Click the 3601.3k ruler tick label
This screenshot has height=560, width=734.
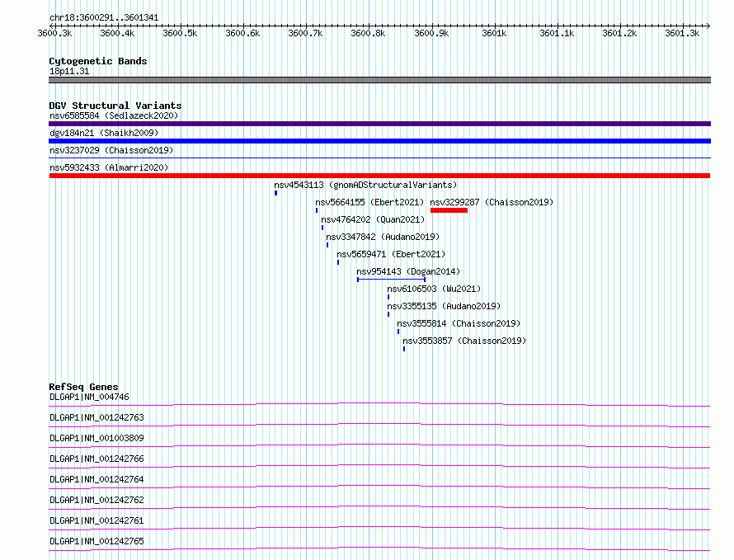coord(683,33)
